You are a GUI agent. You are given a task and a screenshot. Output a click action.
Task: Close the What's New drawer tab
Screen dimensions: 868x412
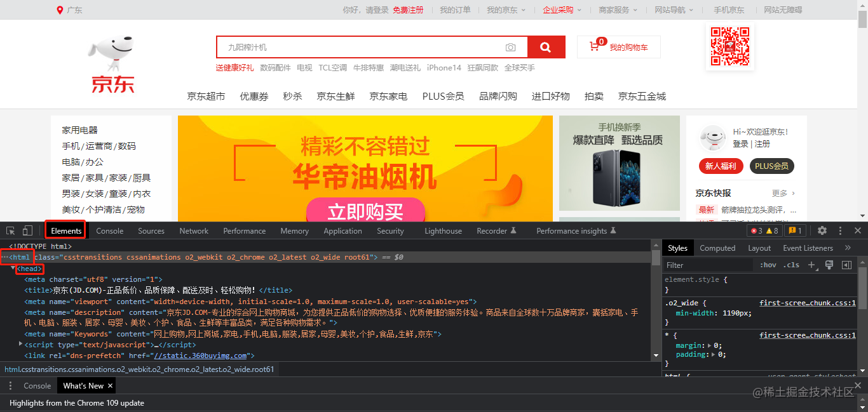(110, 385)
